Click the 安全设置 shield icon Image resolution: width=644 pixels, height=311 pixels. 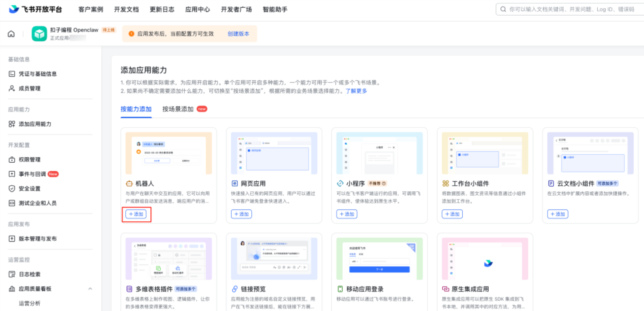coord(12,189)
